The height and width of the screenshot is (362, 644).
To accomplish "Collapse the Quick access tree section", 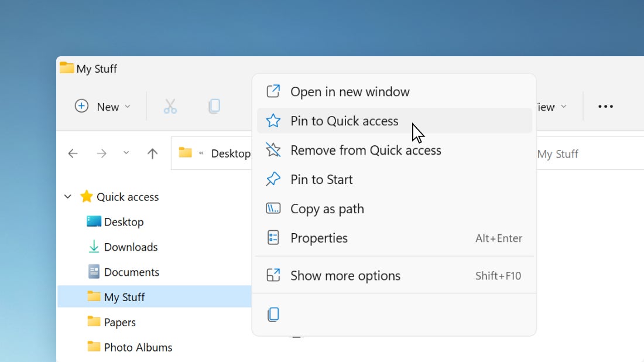I will tap(68, 197).
